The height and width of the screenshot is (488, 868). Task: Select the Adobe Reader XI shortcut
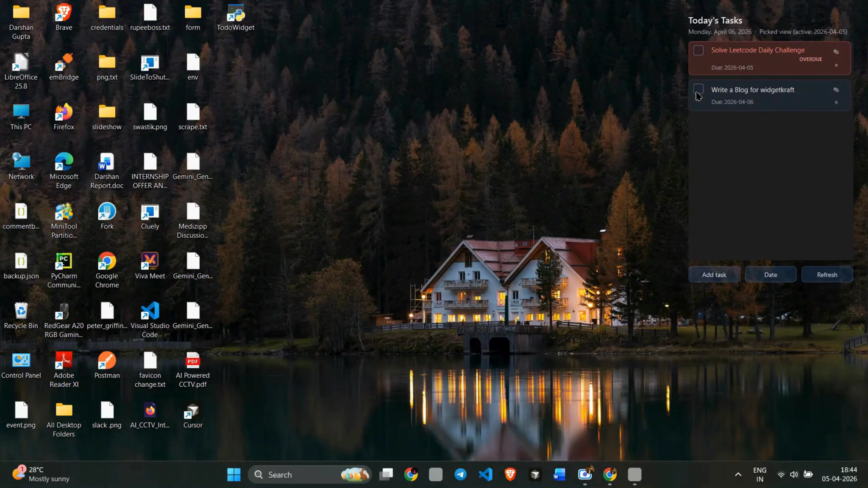click(64, 370)
